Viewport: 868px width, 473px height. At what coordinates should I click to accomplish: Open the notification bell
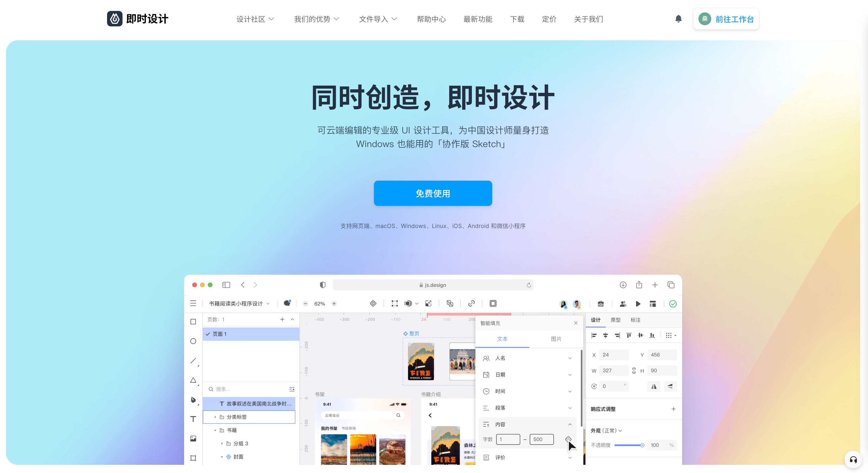678,19
